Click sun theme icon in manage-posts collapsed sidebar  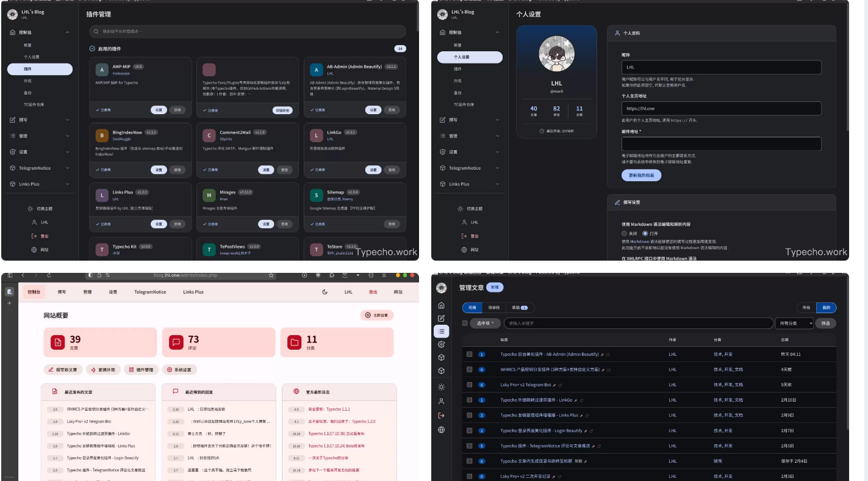pyautogui.click(x=441, y=387)
